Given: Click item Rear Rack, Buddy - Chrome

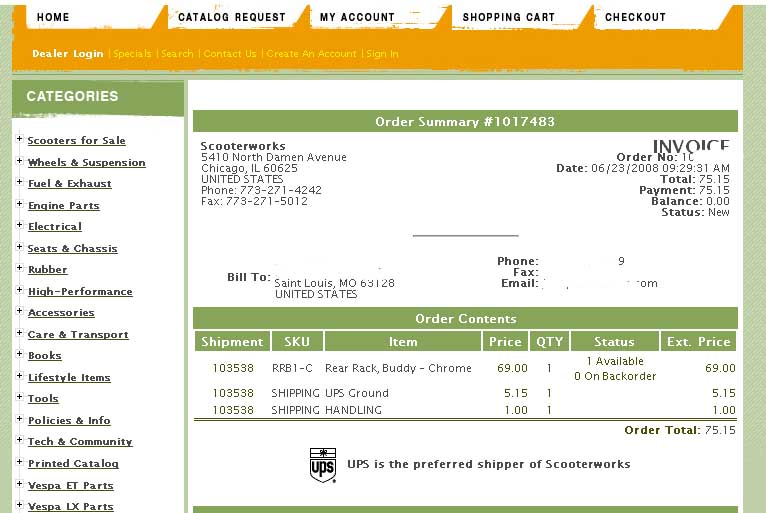Looking at the screenshot, I should point(398,368).
